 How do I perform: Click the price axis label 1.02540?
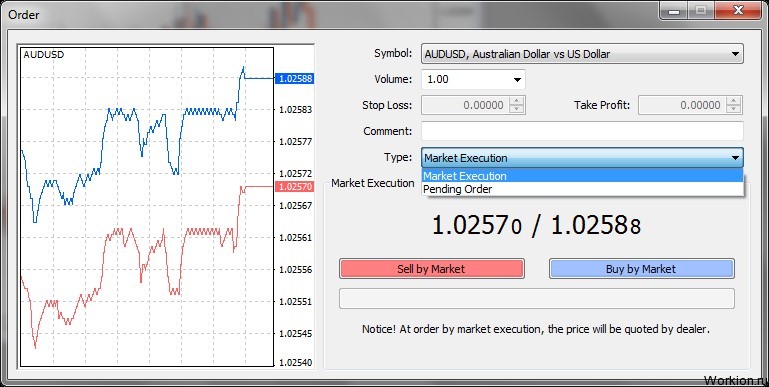(295, 363)
